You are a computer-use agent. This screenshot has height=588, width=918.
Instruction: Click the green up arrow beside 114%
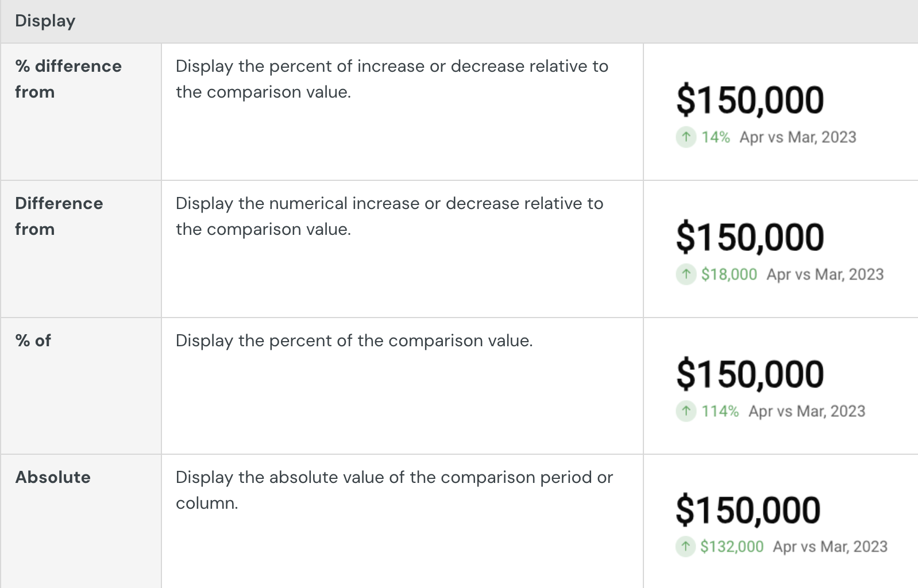coord(686,411)
